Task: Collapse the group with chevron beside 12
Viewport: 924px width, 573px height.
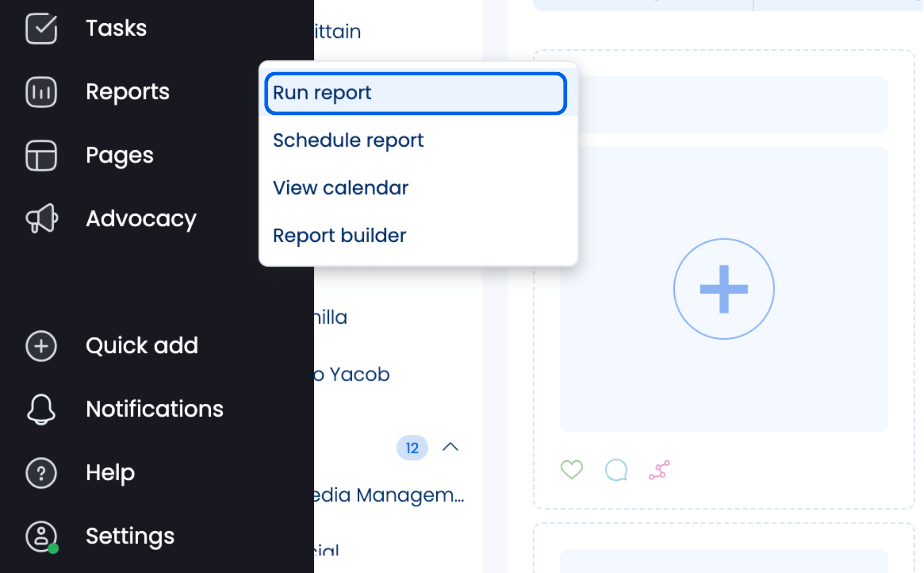Action: pyautogui.click(x=450, y=447)
